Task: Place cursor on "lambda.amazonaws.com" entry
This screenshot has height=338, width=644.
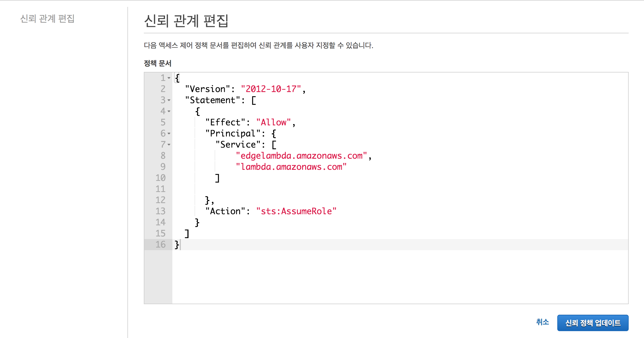Action: tap(291, 167)
